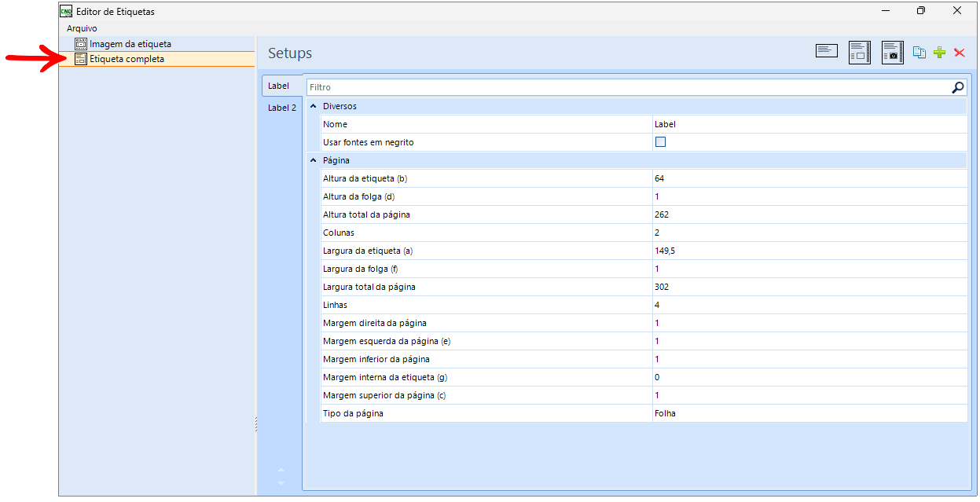Screen dimensions: 980x502
Task: Click the Margem direita da página label
Action: pyautogui.click(x=375, y=323)
